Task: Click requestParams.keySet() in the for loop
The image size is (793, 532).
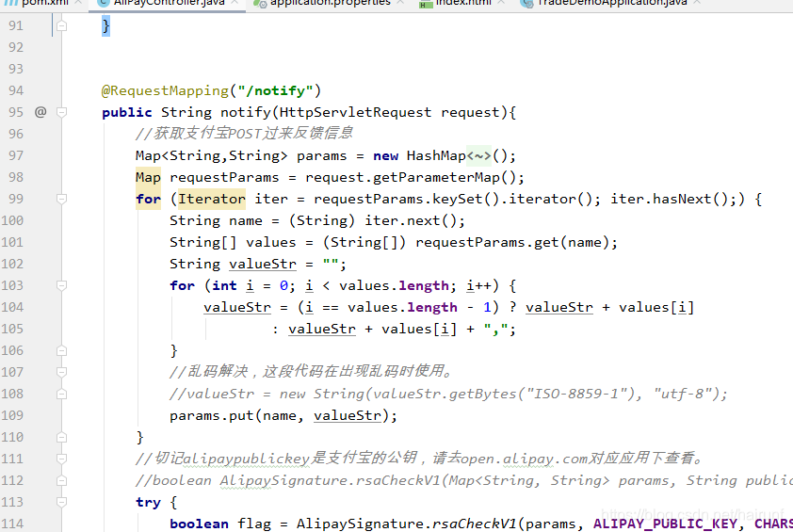Action: coord(406,200)
